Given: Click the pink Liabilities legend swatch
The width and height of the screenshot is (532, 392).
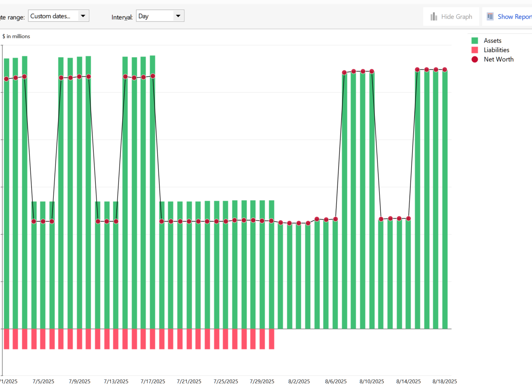Looking at the screenshot, I should (x=475, y=50).
